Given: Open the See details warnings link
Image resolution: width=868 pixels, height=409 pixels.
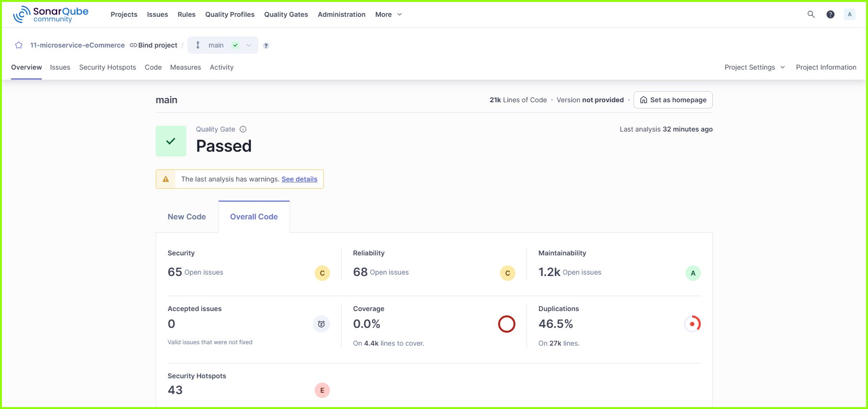Looking at the screenshot, I should click(x=299, y=179).
